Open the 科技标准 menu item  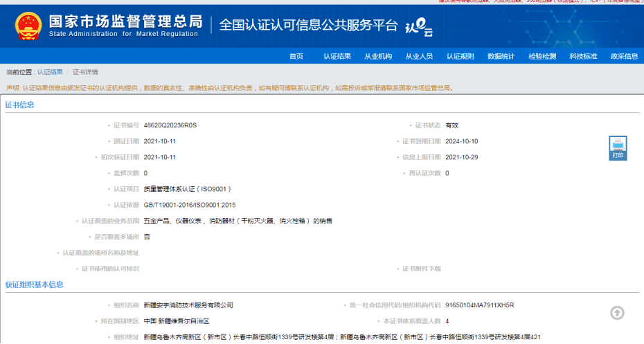pyautogui.click(x=583, y=56)
